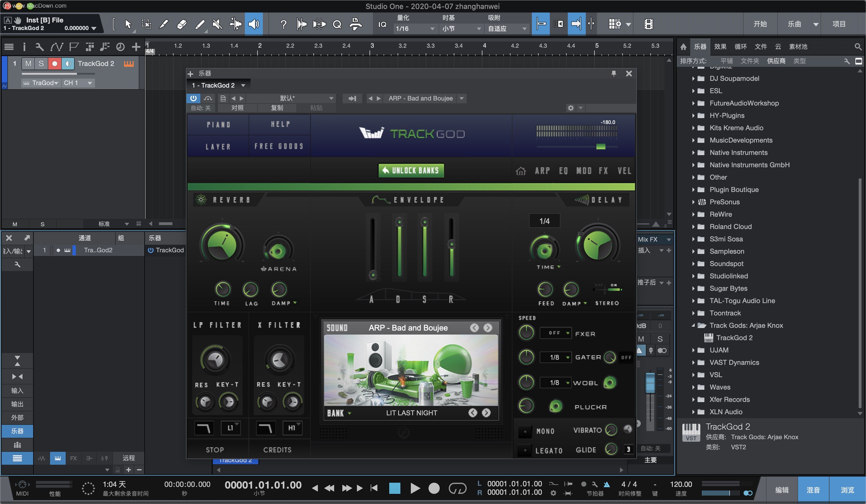
Task: Click the FREE GOODS button
Action: pos(279,146)
